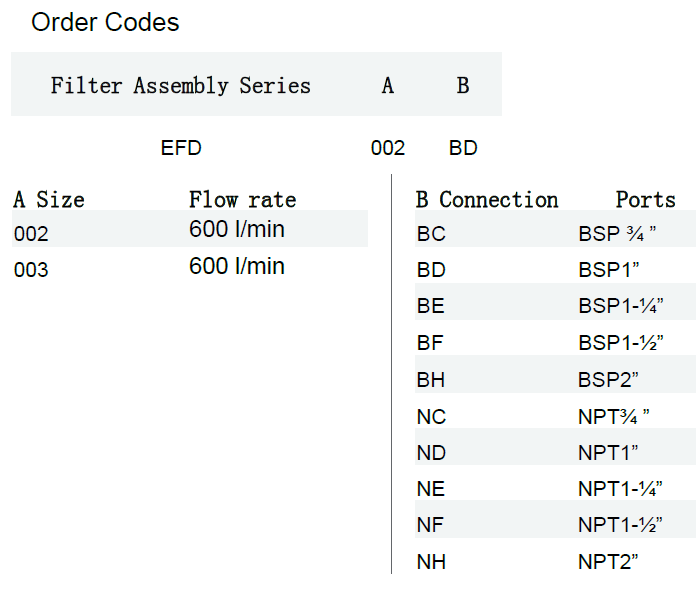Image resolution: width=696 pixels, height=609 pixels.
Task: Click the Order Codes heading
Action: tap(105, 22)
